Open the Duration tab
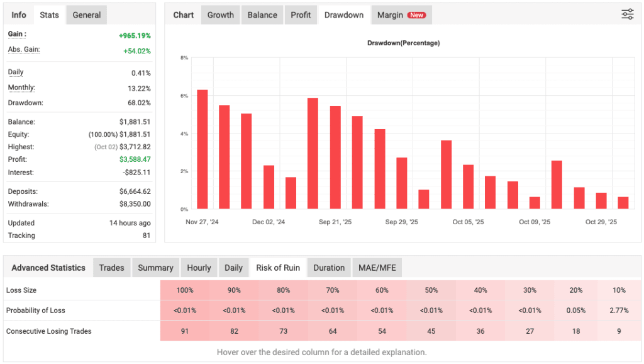This screenshot has width=644, height=364. (329, 268)
